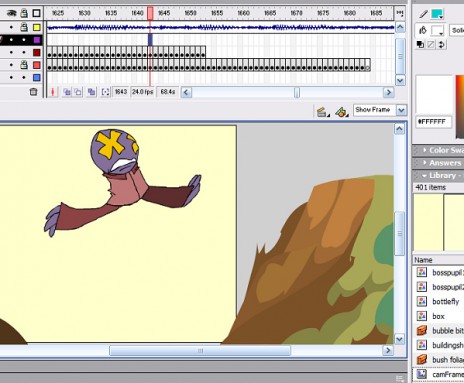
Task: Click the Center Frame button
Action: point(53,92)
